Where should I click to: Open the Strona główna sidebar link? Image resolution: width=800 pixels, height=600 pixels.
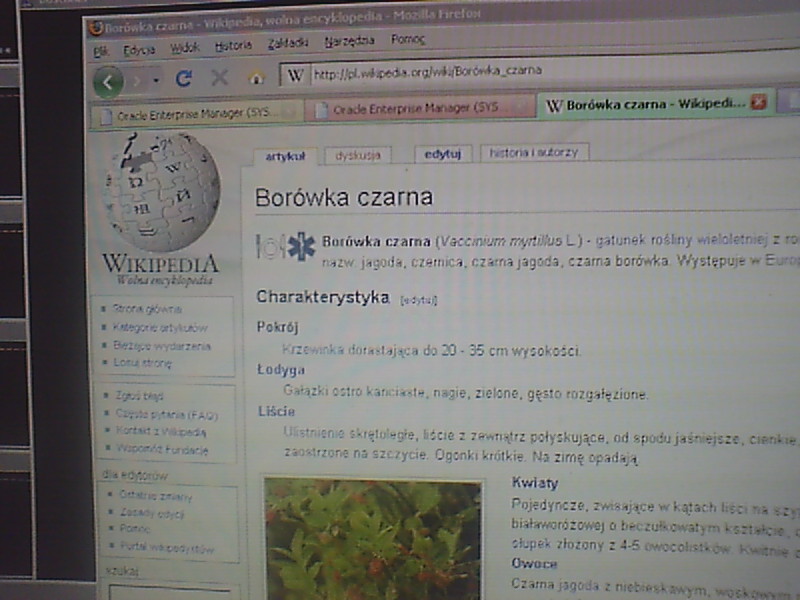click(147, 309)
